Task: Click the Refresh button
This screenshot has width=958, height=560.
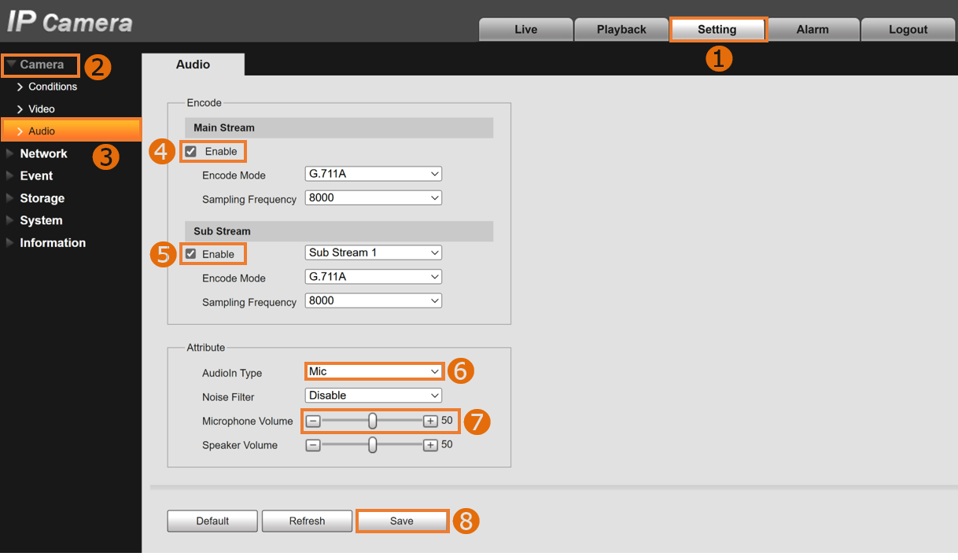Action: (x=307, y=521)
